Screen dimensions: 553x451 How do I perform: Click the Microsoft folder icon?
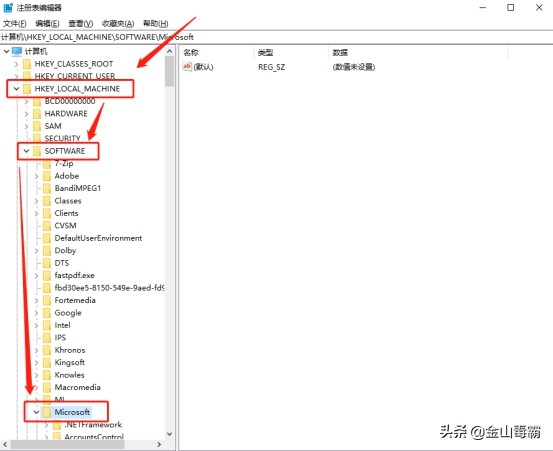(x=47, y=412)
